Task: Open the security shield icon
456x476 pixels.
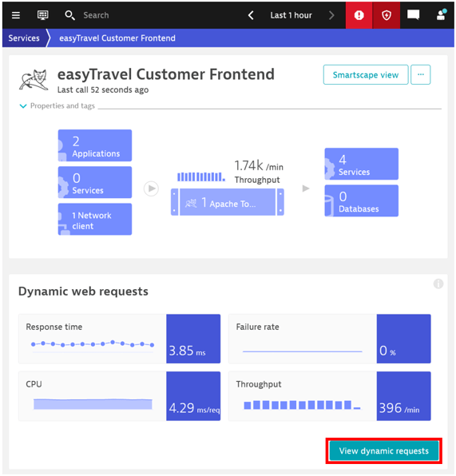Action: [x=387, y=15]
